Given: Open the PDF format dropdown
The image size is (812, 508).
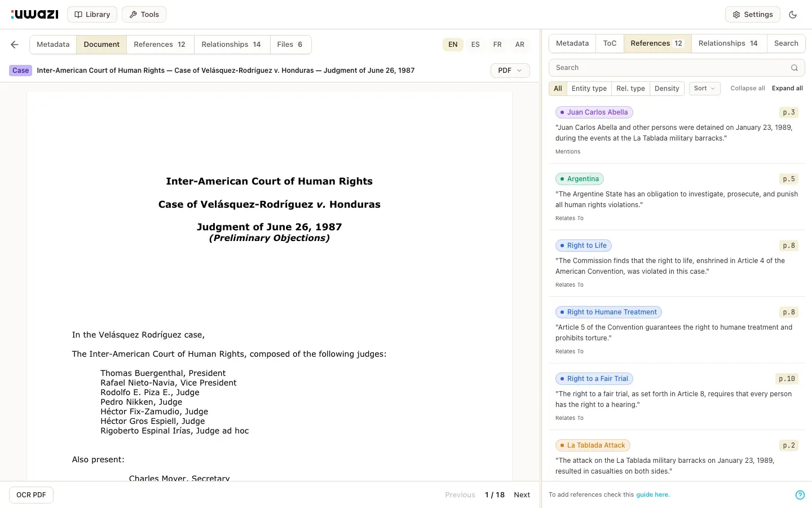Looking at the screenshot, I should pos(509,70).
